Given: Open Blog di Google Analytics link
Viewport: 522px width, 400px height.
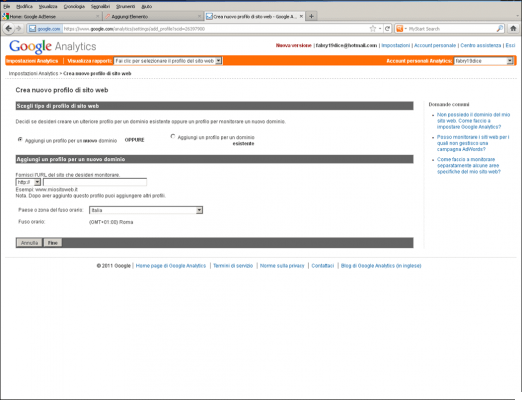Looking at the screenshot, I should (381, 266).
